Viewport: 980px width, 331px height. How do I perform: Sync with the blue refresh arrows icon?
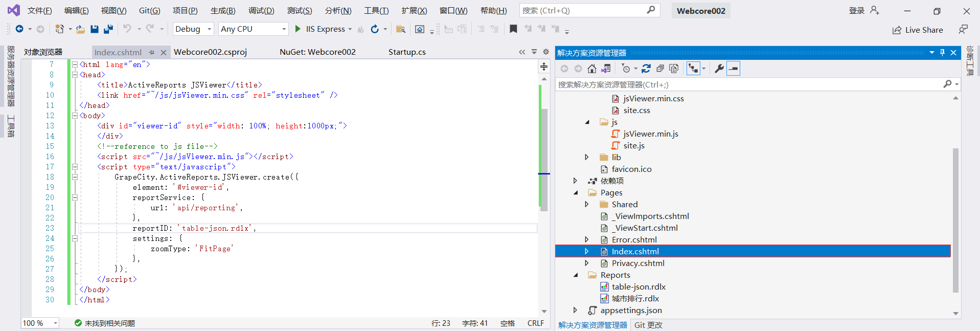point(646,69)
